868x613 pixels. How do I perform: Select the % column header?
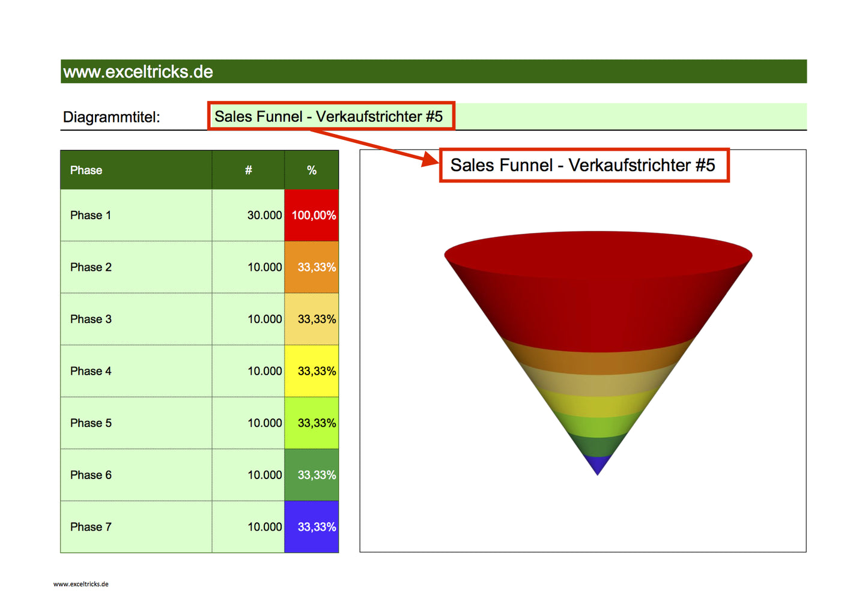click(x=312, y=170)
